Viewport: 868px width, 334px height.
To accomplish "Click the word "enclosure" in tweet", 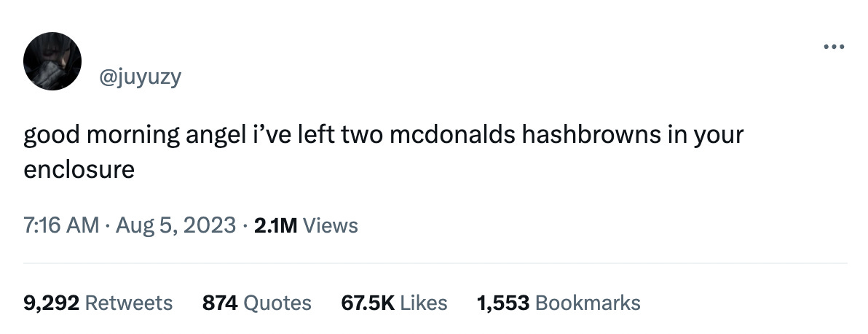I will click(x=79, y=169).
